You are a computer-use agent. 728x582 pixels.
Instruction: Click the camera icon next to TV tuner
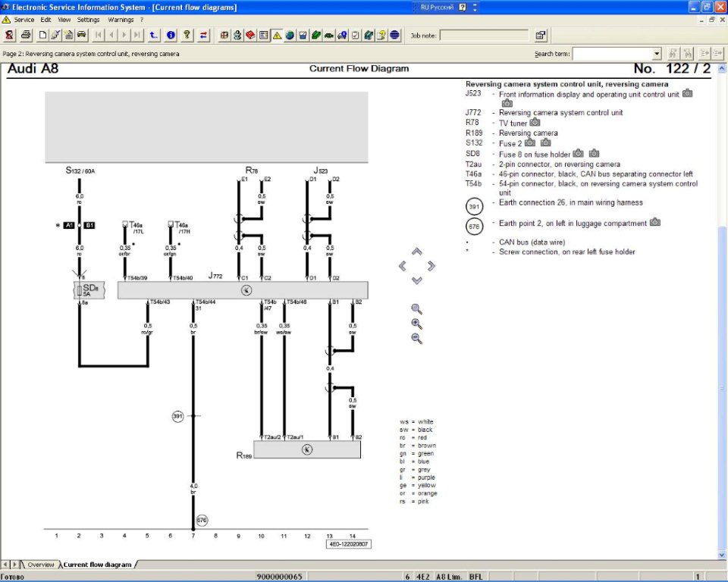[535, 122]
